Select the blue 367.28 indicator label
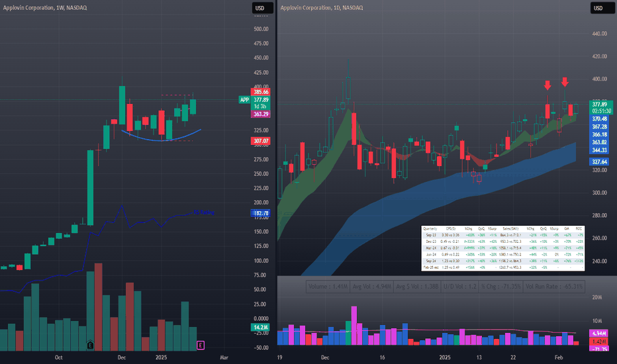The width and height of the screenshot is (617, 364). coord(600,126)
